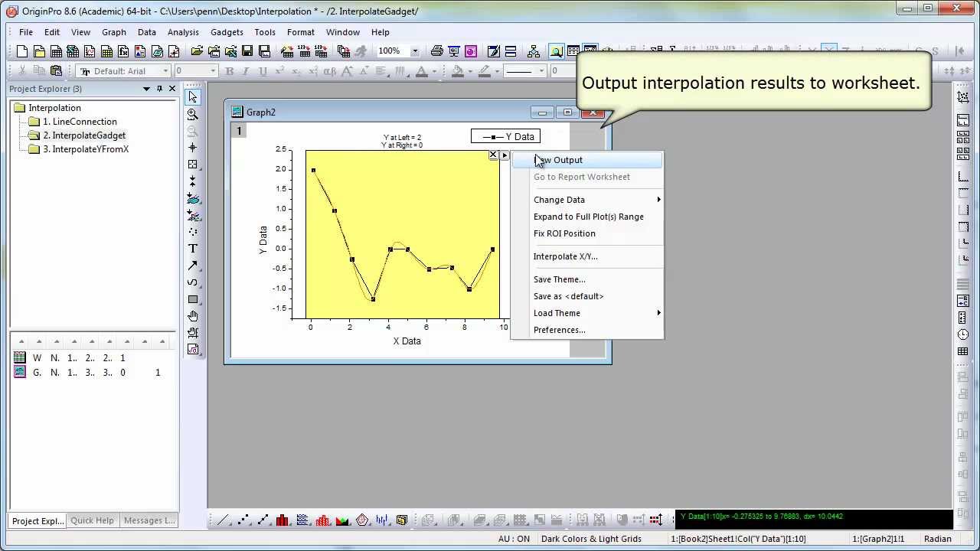The image size is (980, 551).
Task: Select the Zoom In tool
Action: point(193,114)
